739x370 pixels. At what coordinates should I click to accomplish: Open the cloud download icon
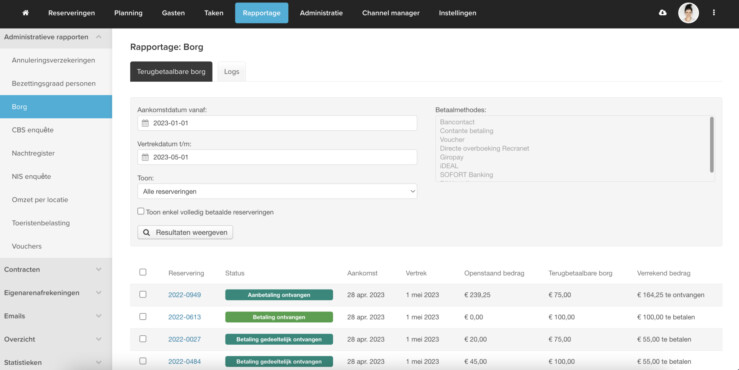tap(663, 13)
